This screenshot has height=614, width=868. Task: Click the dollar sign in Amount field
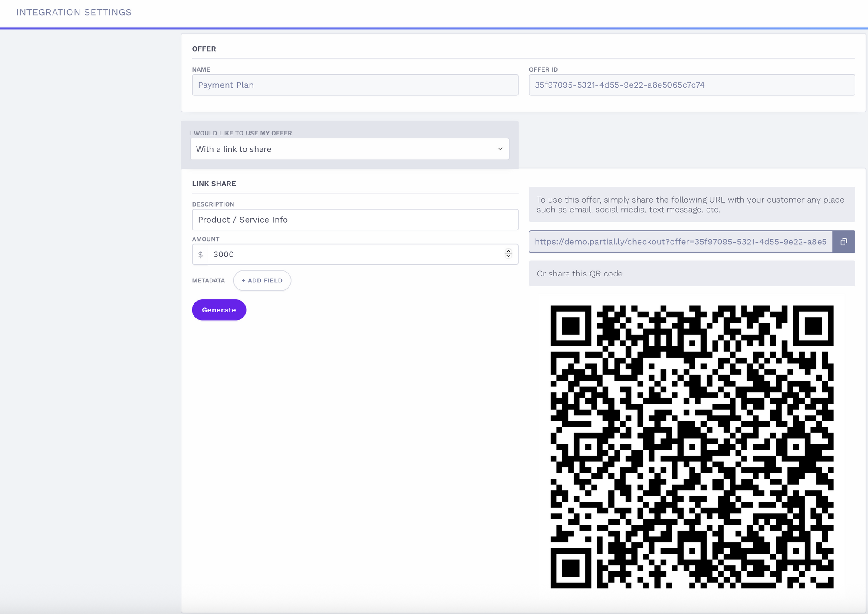[201, 255]
